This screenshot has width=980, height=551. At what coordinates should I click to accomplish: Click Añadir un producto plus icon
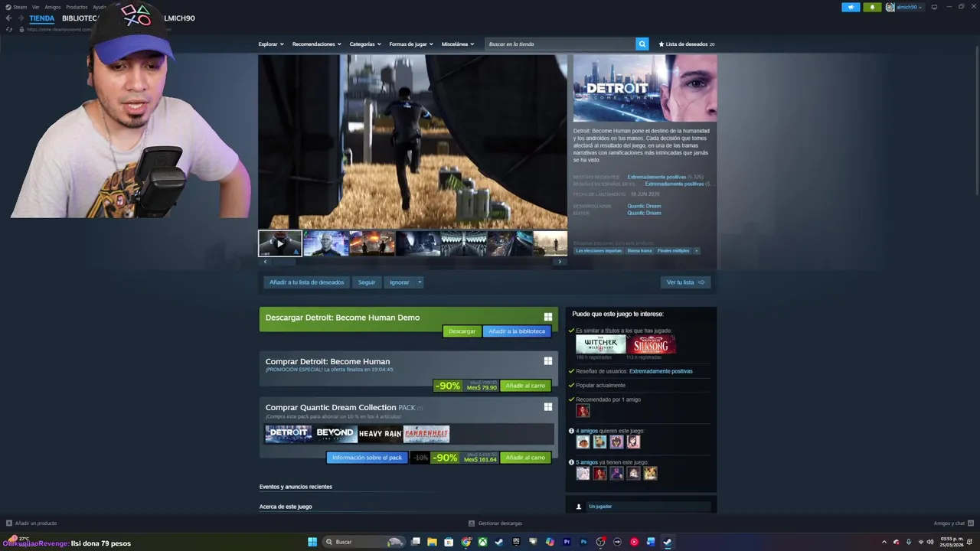point(9,523)
